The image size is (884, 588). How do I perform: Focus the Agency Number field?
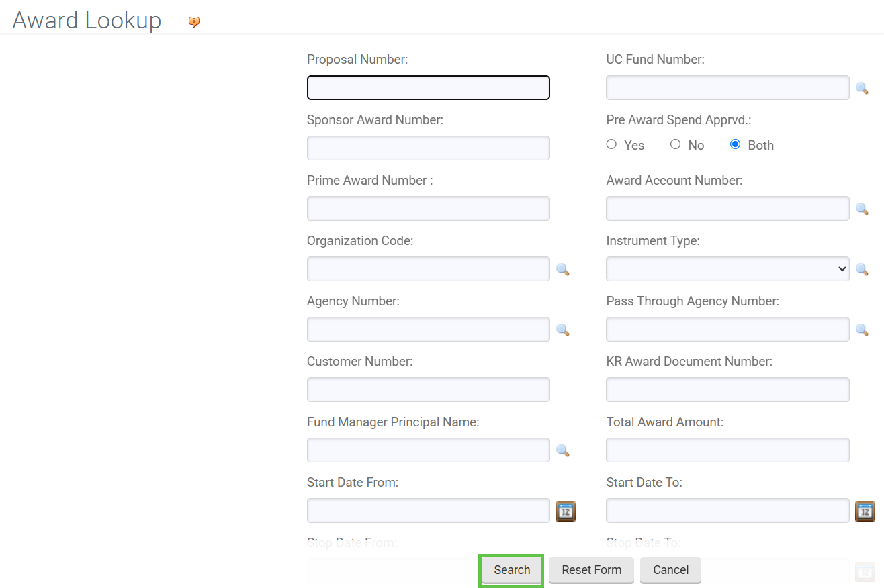tap(429, 329)
